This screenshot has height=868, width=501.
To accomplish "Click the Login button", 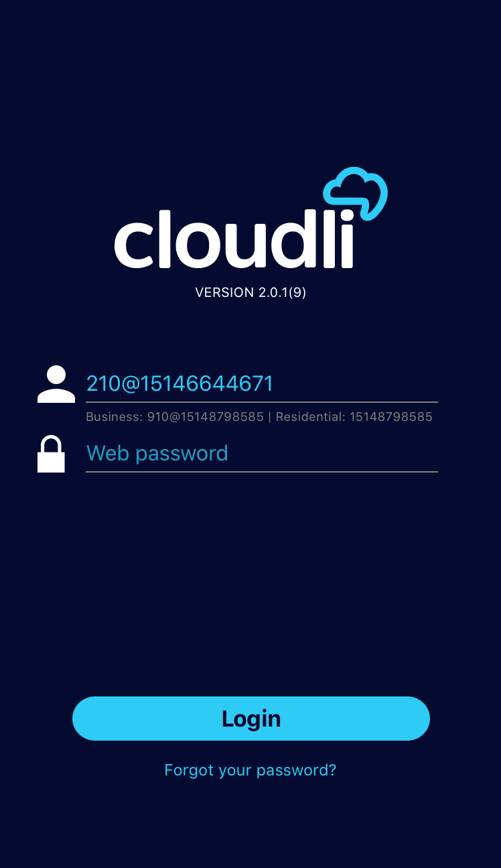I will (x=251, y=719).
